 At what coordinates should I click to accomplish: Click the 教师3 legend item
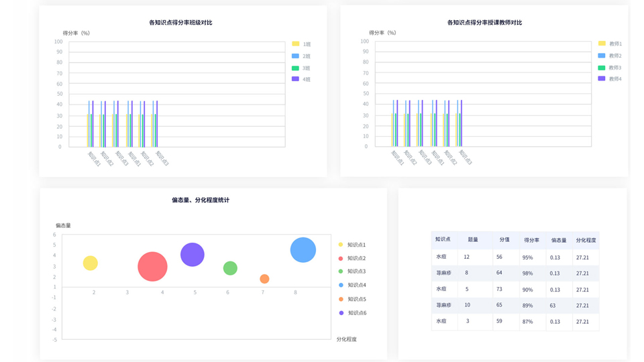(x=610, y=68)
